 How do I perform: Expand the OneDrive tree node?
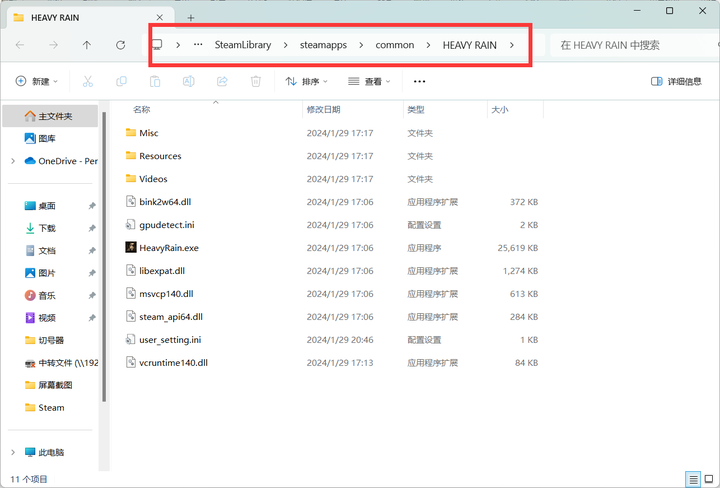[x=13, y=161]
